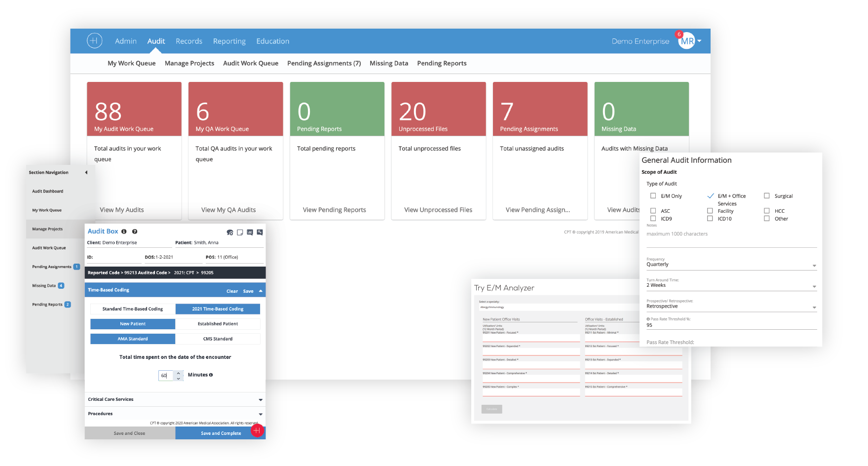
Task: Enable the ICD10 scope checkbox
Action: pos(709,218)
